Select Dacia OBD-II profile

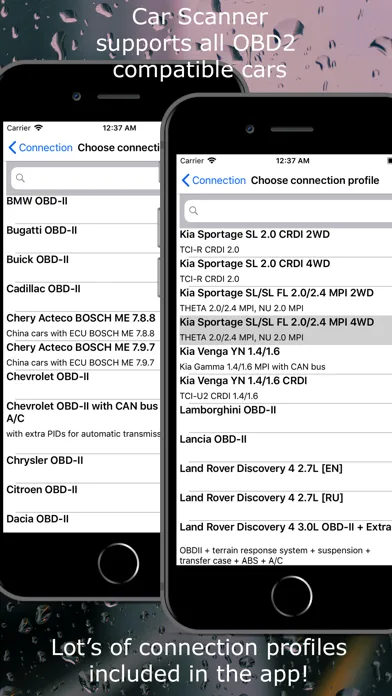[x=82, y=522]
